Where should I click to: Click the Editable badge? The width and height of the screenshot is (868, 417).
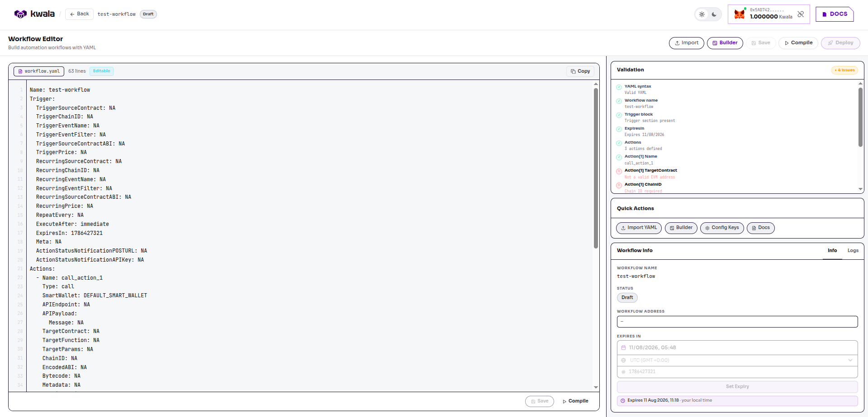coord(101,71)
